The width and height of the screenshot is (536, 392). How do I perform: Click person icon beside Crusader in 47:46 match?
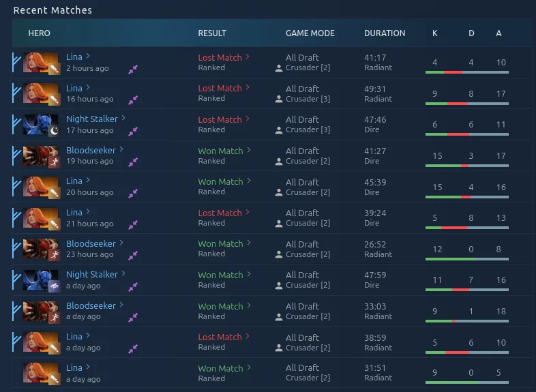(279, 130)
